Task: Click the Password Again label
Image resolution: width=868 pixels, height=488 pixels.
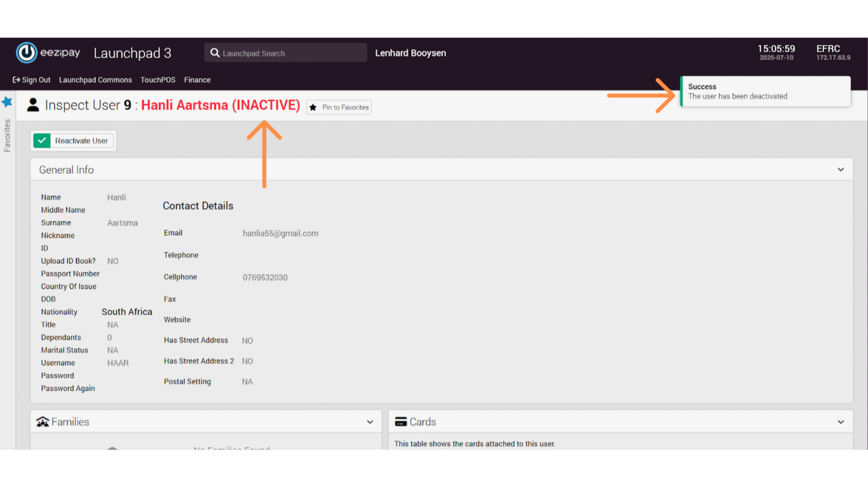Action: pos(68,388)
